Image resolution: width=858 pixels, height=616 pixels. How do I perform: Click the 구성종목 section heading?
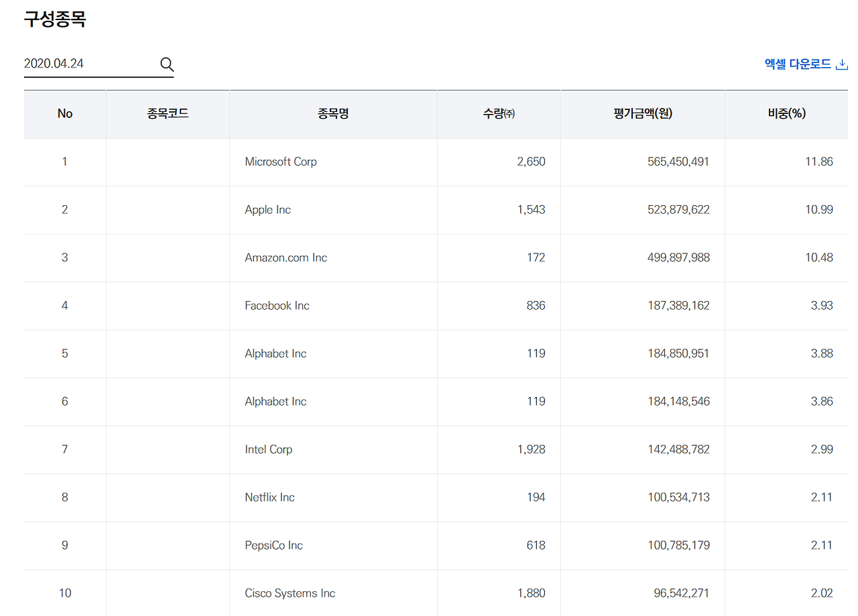55,19
